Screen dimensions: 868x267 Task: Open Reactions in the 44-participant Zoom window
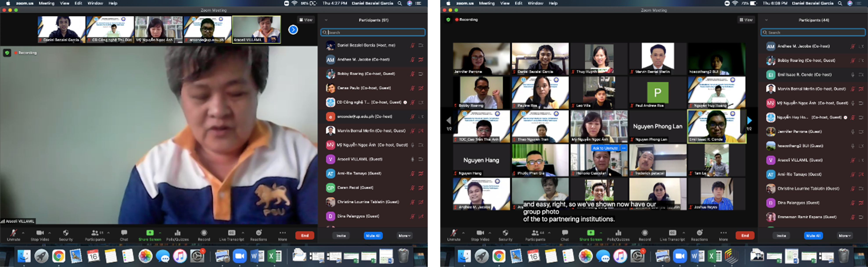coord(699,235)
